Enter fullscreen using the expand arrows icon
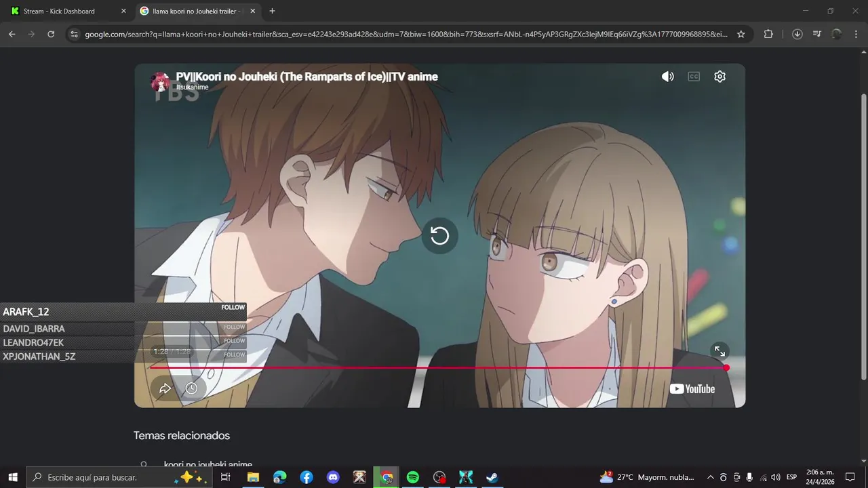The image size is (868, 488). coord(719,351)
